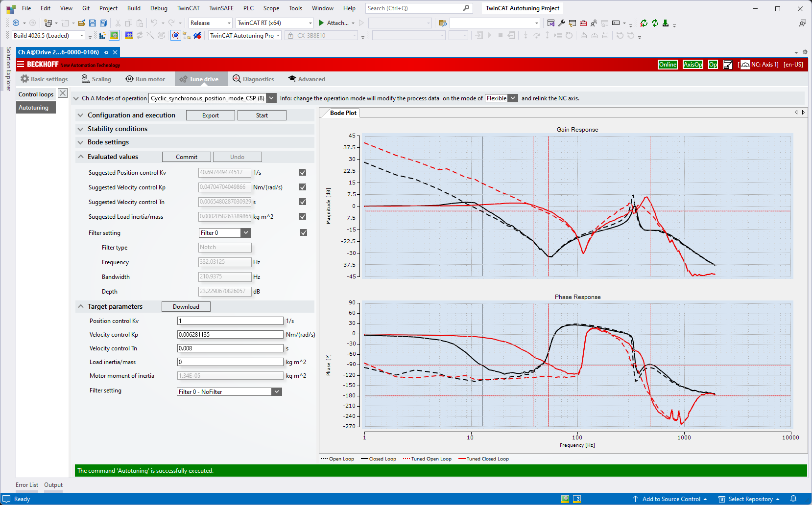Viewport: 812px width, 505px height.
Task: Click the Save single-disk icon
Action: pos(92,23)
